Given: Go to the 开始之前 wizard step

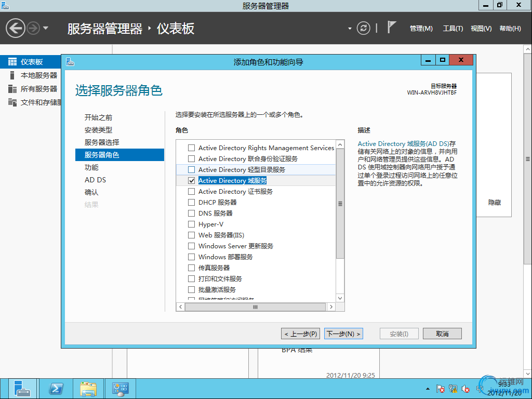Looking at the screenshot, I should [x=98, y=117].
